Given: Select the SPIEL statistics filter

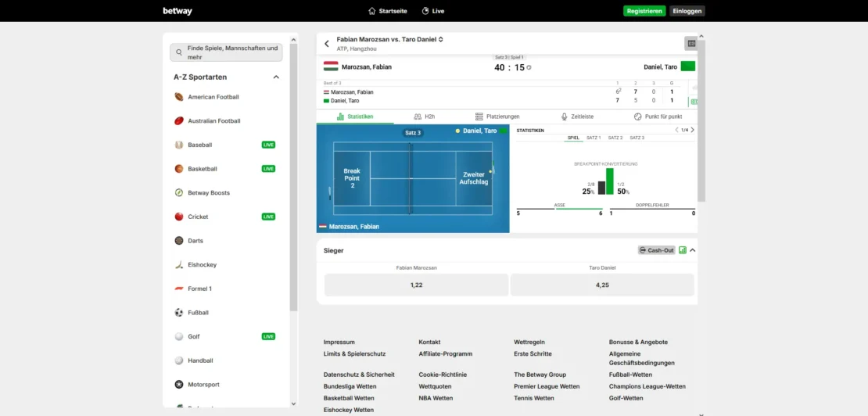Looking at the screenshot, I should (x=573, y=138).
